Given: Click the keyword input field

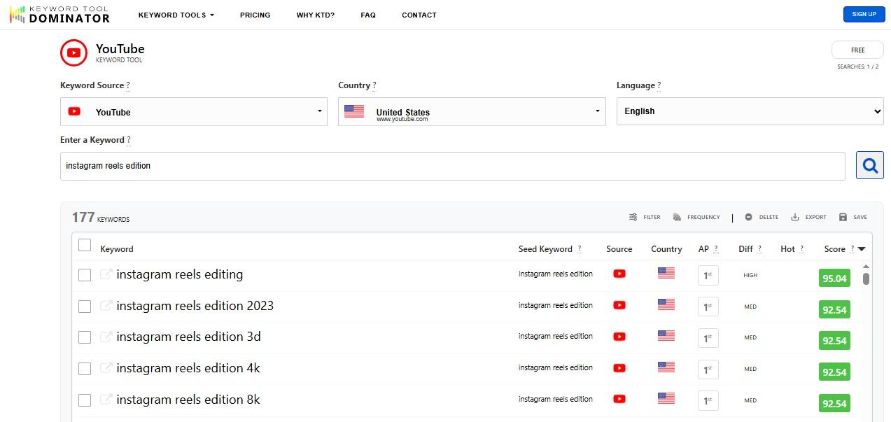Looking at the screenshot, I should [x=453, y=166].
